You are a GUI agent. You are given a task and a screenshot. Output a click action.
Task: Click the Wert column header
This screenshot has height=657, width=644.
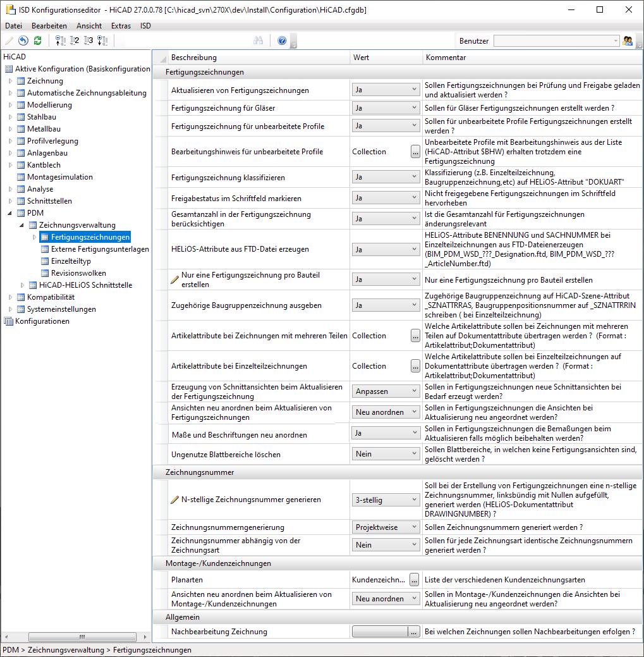pyautogui.click(x=387, y=58)
